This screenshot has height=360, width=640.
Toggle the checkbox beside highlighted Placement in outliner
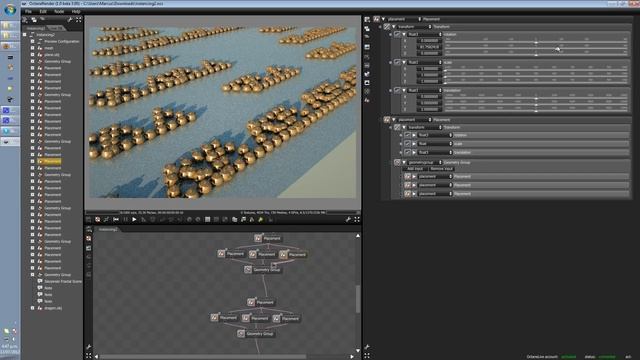(33, 161)
